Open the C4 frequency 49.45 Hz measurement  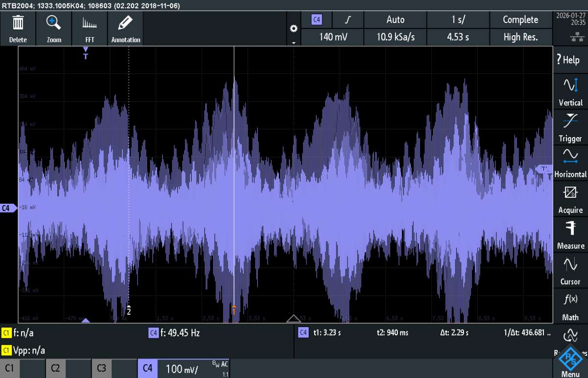(174, 333)
